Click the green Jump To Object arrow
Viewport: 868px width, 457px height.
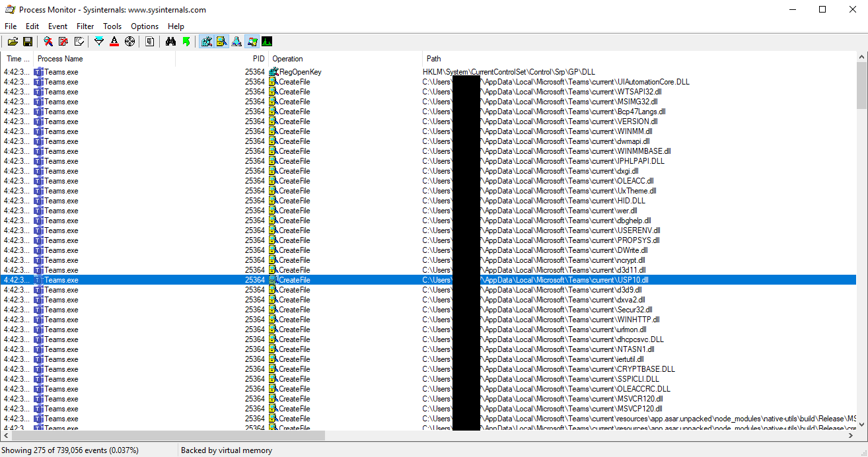186,42
